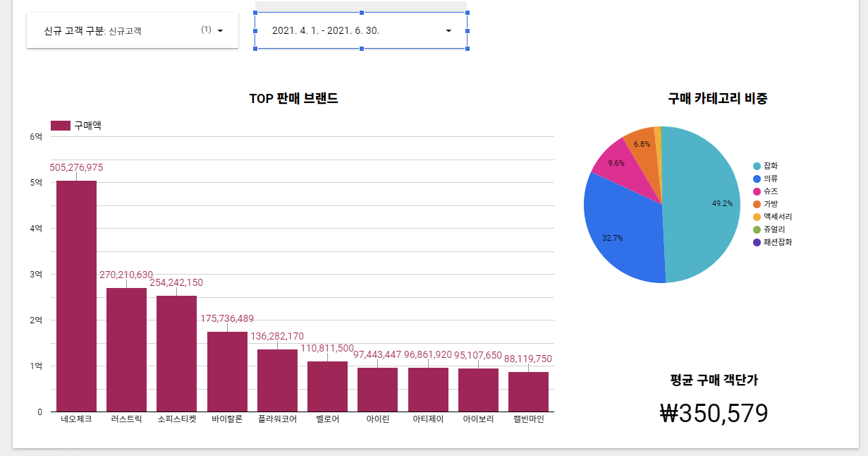868x456 pixels.
Task: Click the 네오체크 axis label
Action: 76,419
